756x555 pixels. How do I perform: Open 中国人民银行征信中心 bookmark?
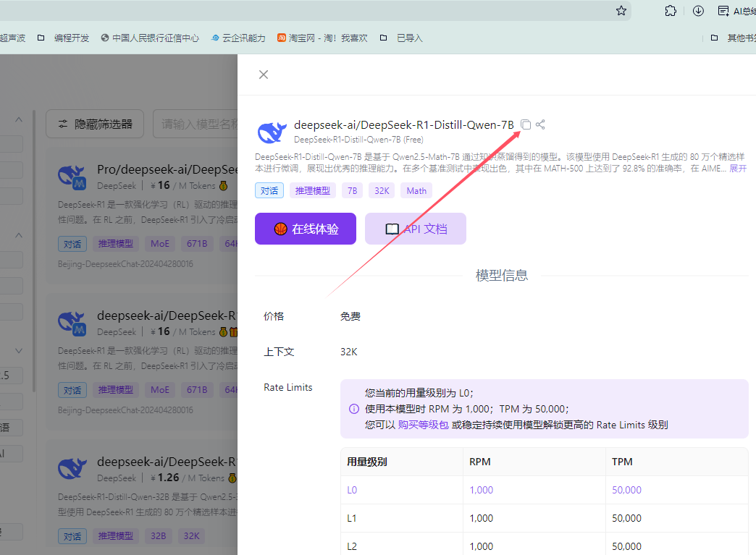150,38
